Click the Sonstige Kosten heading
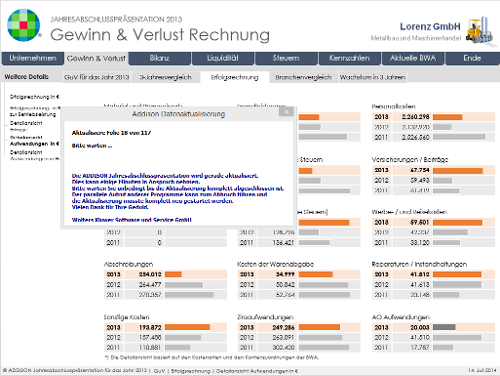Viewport: 500px width, 376px height. (x=126, y=317)
